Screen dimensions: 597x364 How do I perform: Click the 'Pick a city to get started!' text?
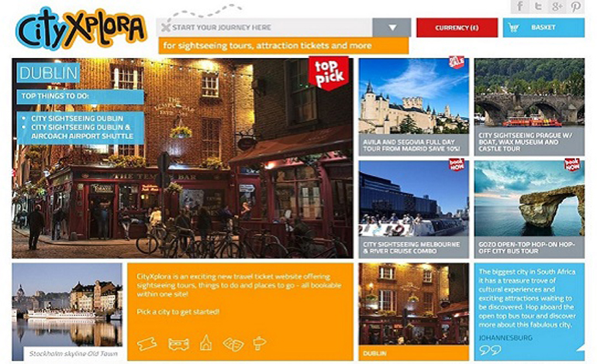pyautogui.click(x=178, y=312)
